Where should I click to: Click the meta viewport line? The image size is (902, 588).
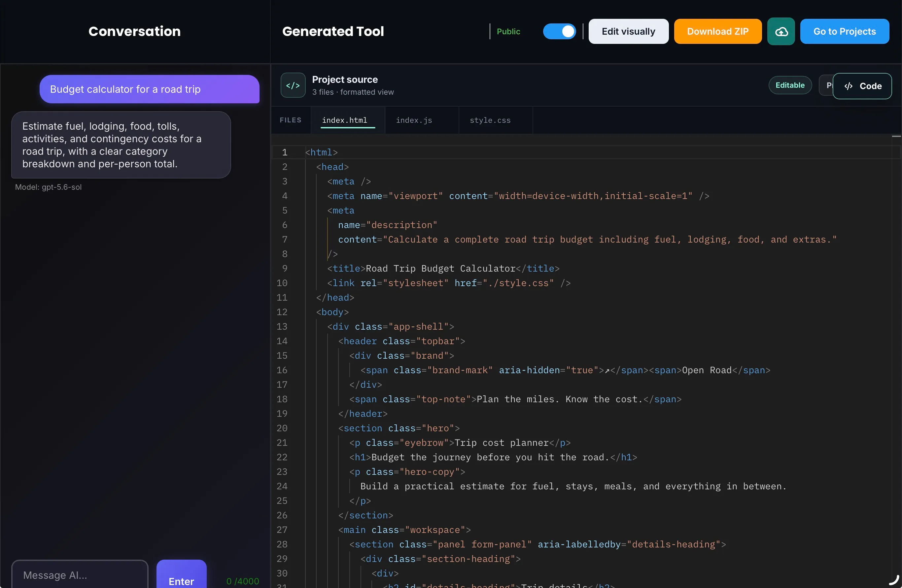[518, 196]
